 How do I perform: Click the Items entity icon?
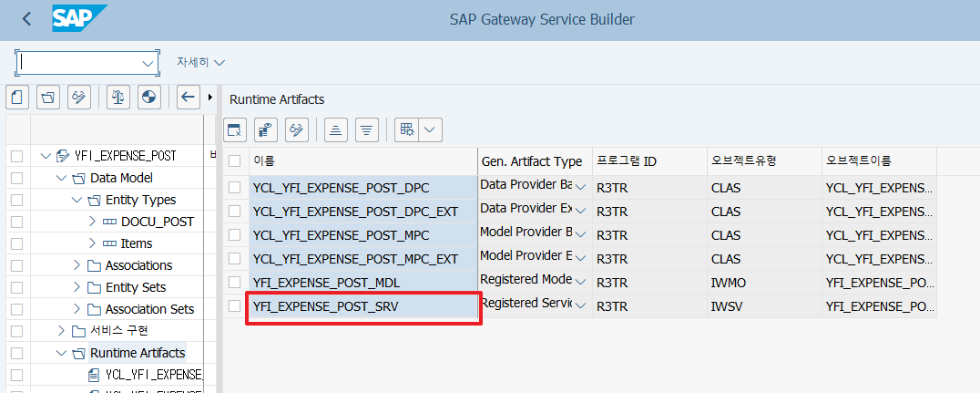109,244
